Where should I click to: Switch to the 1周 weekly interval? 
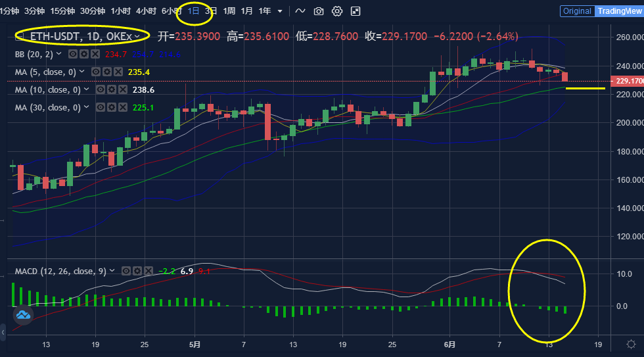pos(229,11)
